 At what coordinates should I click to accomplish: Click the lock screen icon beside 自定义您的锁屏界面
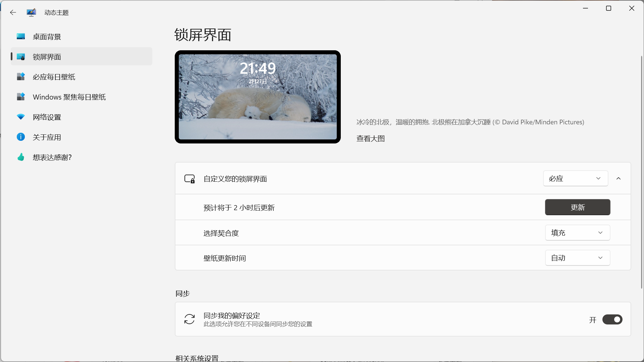point(190,179)
